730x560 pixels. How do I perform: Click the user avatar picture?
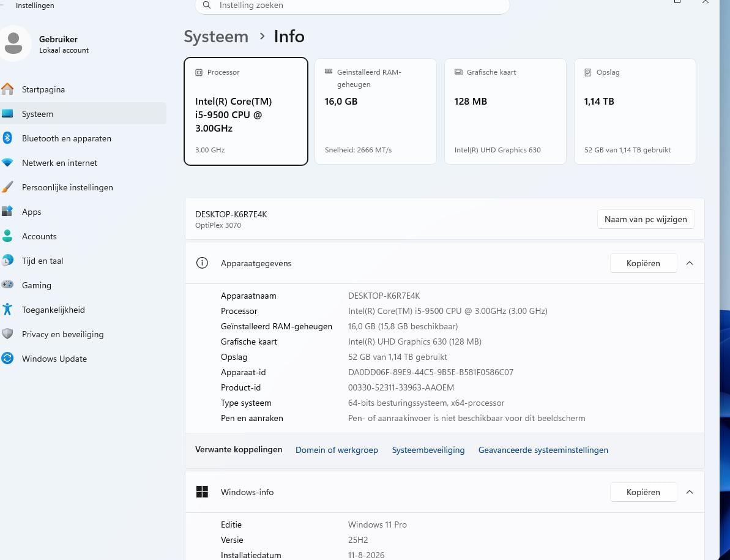pos(14,43)
